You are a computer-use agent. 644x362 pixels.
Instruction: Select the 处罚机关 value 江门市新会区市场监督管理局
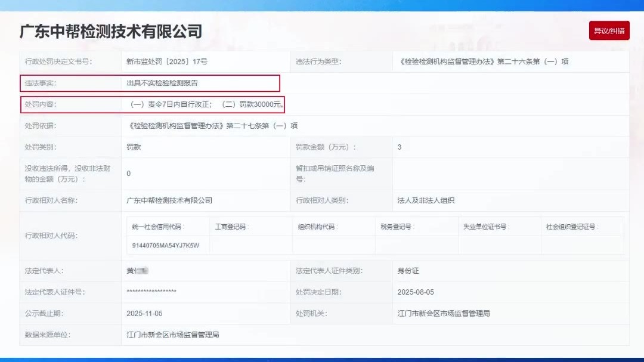(x=444, y=314)
